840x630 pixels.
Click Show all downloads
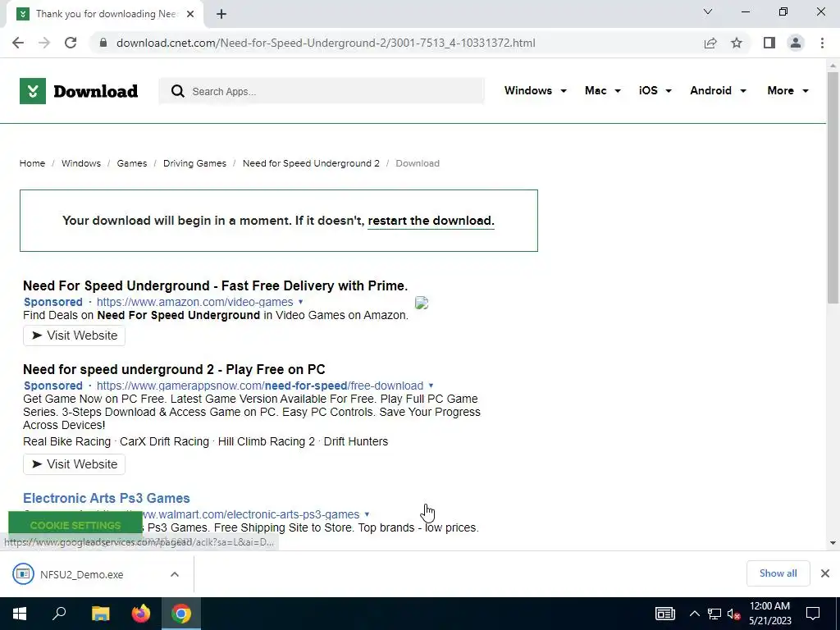pos(778,573)
